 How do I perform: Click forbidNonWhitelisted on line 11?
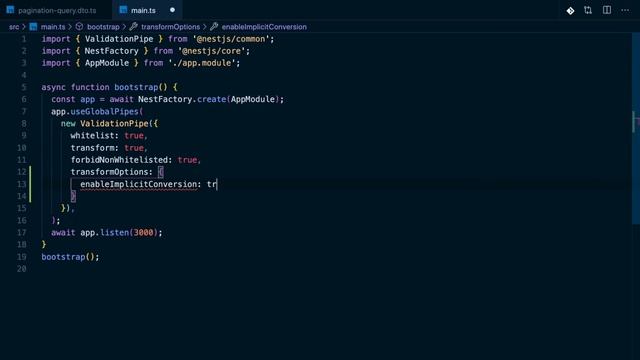click(119, 160)
